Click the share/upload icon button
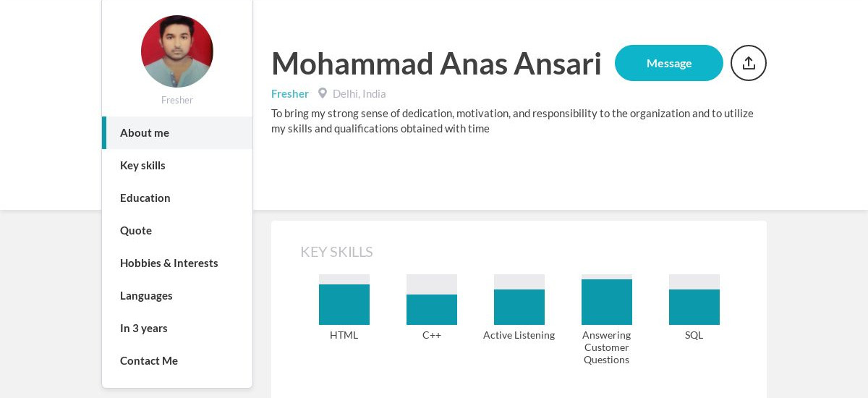Viewport: 868px width, 398px height. [x=749, y=63]
